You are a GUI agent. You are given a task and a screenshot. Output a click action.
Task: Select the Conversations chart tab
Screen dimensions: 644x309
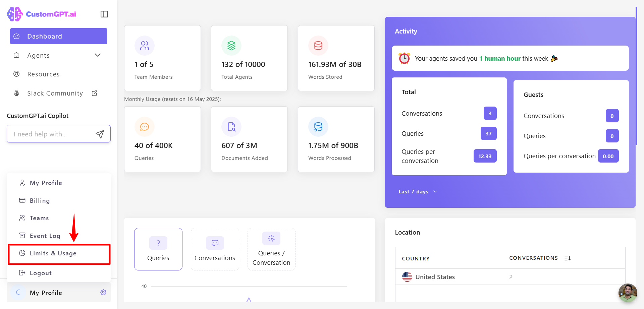click(x=215, y=249)
